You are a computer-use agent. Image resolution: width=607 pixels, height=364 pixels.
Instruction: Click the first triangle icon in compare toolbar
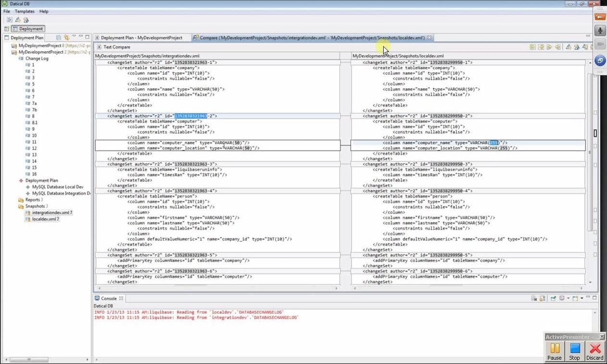point(568,47)
